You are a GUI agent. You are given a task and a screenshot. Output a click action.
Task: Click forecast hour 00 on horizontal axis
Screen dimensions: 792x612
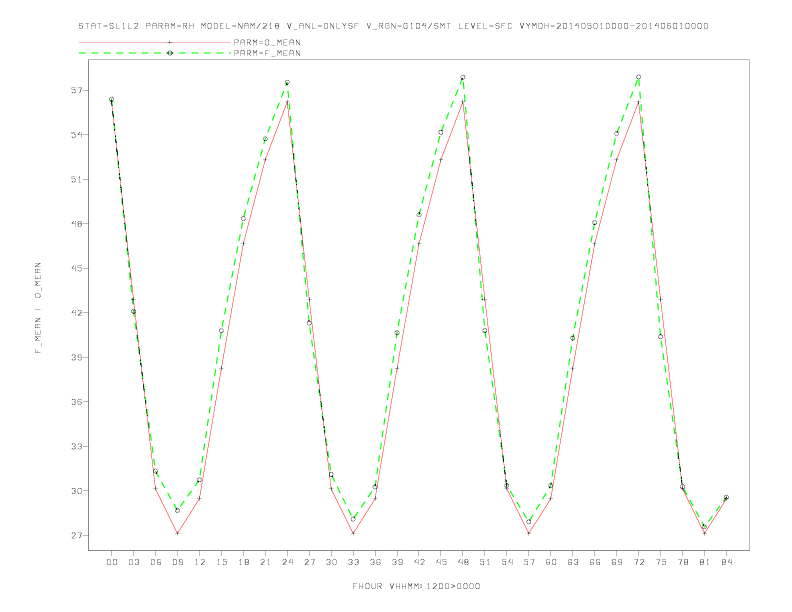(x=112, y=562)
